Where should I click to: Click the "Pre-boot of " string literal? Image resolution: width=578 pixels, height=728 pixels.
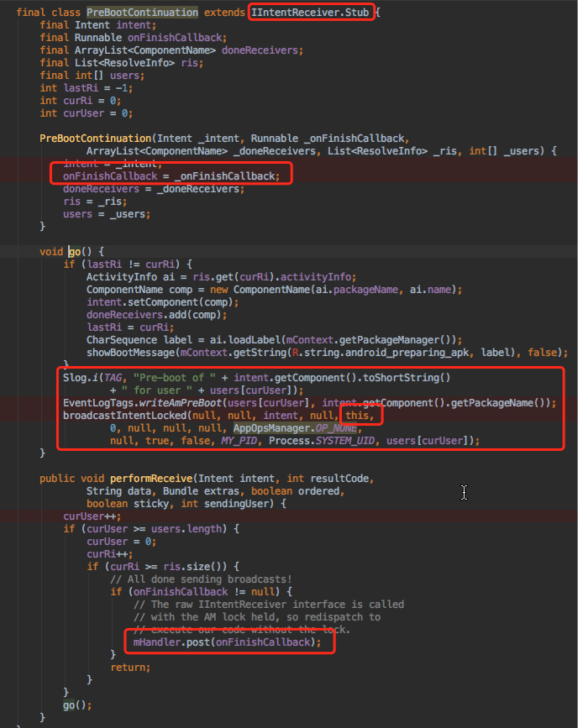(174, 378)
